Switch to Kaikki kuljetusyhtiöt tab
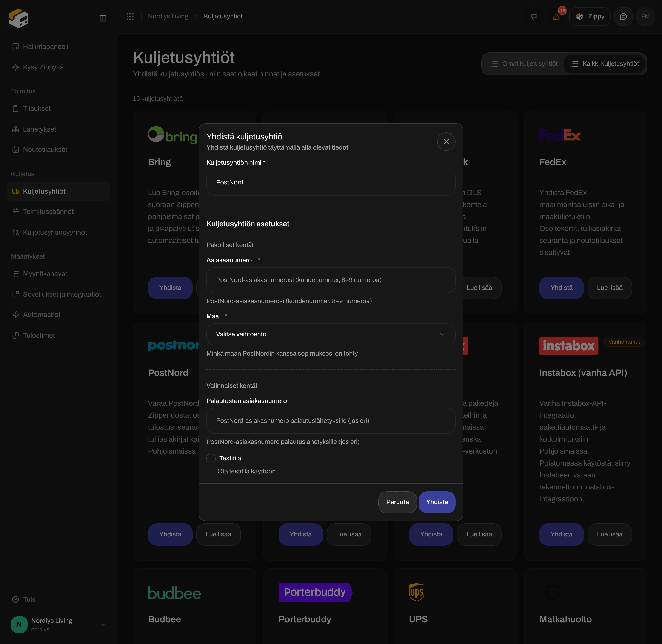 point(604,63)
